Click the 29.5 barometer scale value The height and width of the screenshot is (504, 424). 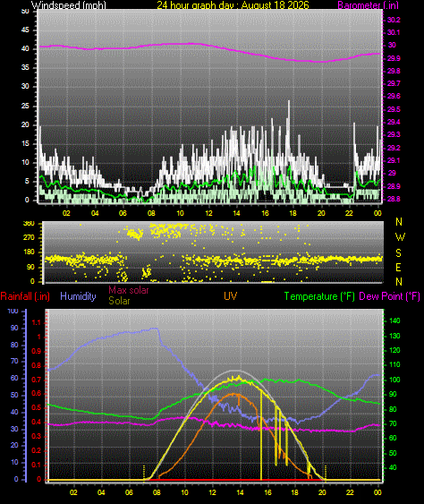(x=394, y=109)
